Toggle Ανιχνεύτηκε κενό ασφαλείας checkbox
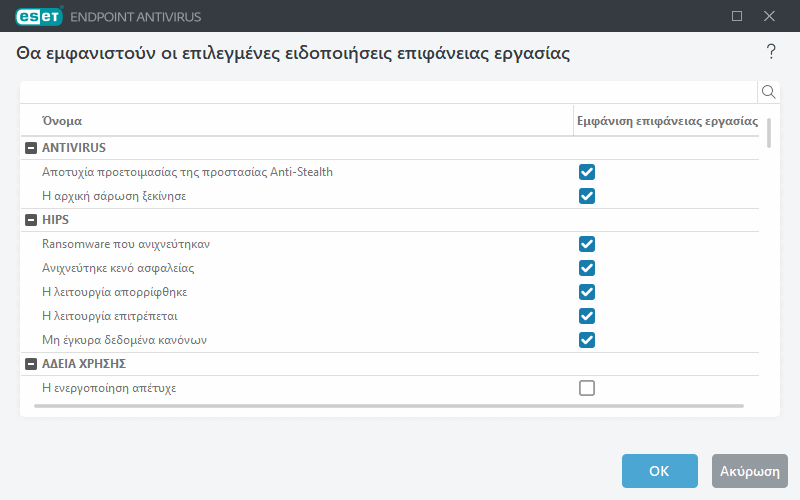This screenshot has width=800, height=500. point(587,268)
